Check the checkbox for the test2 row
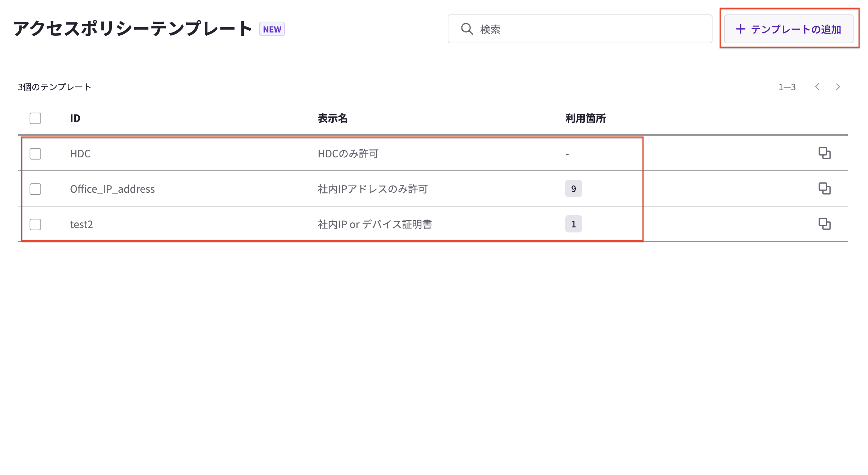 tap(35, 225)
